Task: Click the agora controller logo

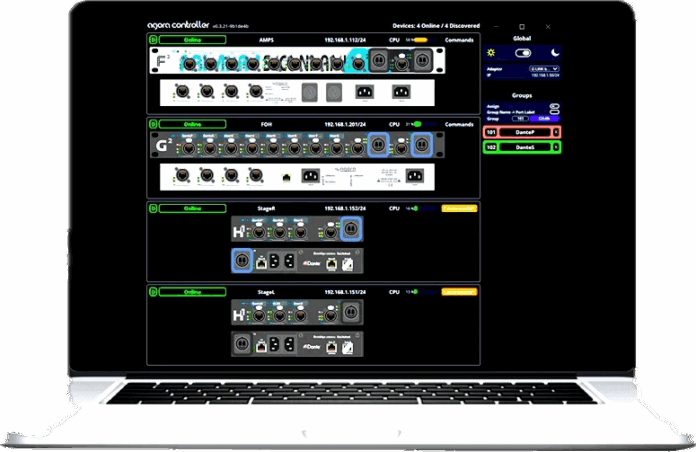Action: [178, 25]
